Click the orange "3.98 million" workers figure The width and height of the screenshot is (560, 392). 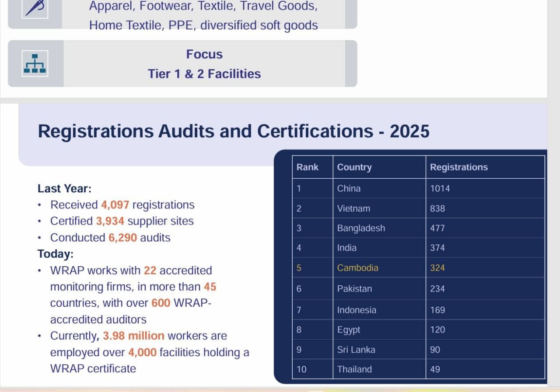coord(134,336)
